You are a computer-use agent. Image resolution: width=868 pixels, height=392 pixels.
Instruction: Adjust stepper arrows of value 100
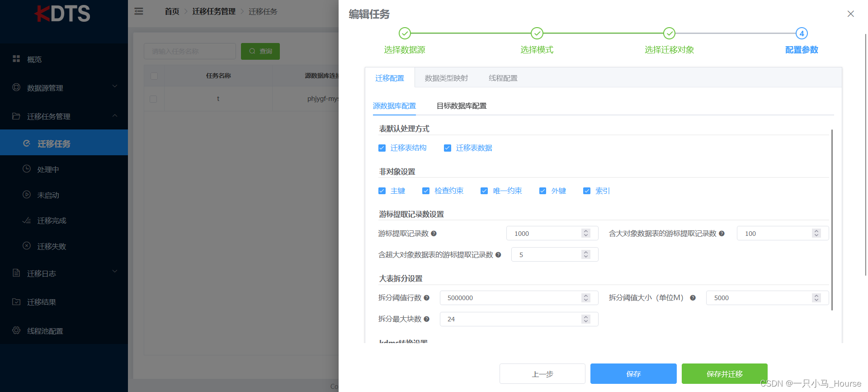pos(816,233)
